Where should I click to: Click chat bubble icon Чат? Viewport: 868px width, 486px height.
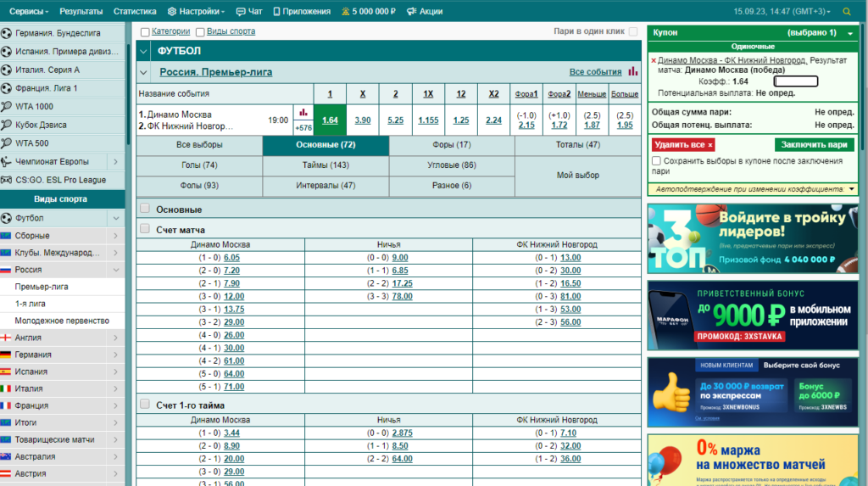coord(240,11)
